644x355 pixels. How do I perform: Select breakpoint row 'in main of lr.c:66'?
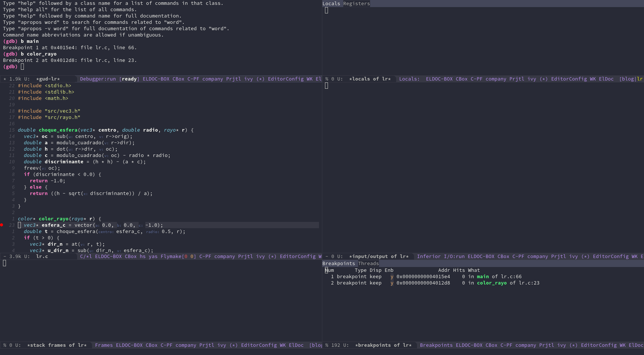point(426,277)
